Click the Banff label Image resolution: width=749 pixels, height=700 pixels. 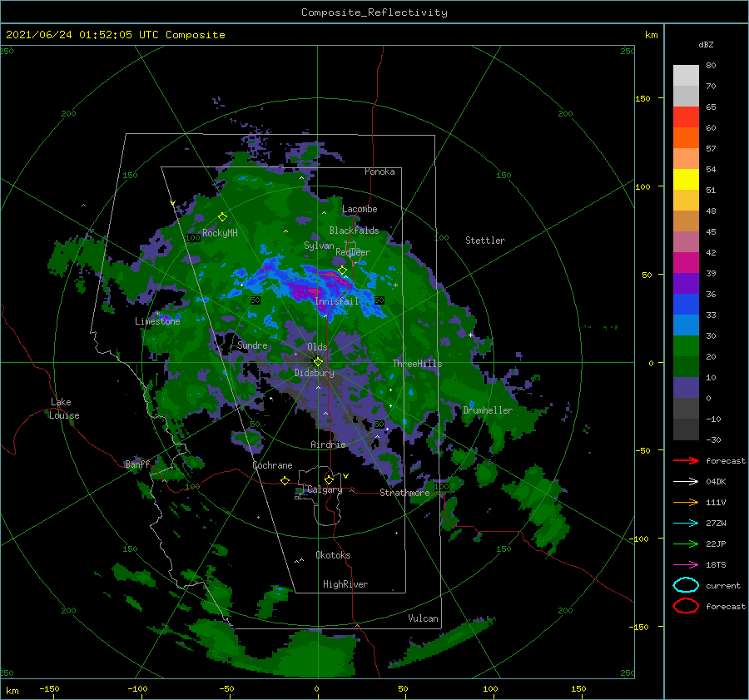click(x=136, y=464)
